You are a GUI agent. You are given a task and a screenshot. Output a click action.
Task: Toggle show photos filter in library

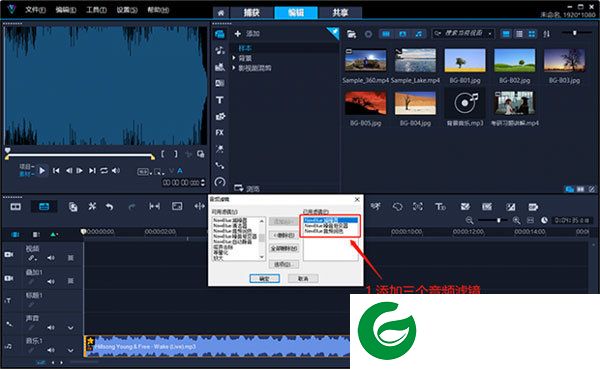[403, 34]
